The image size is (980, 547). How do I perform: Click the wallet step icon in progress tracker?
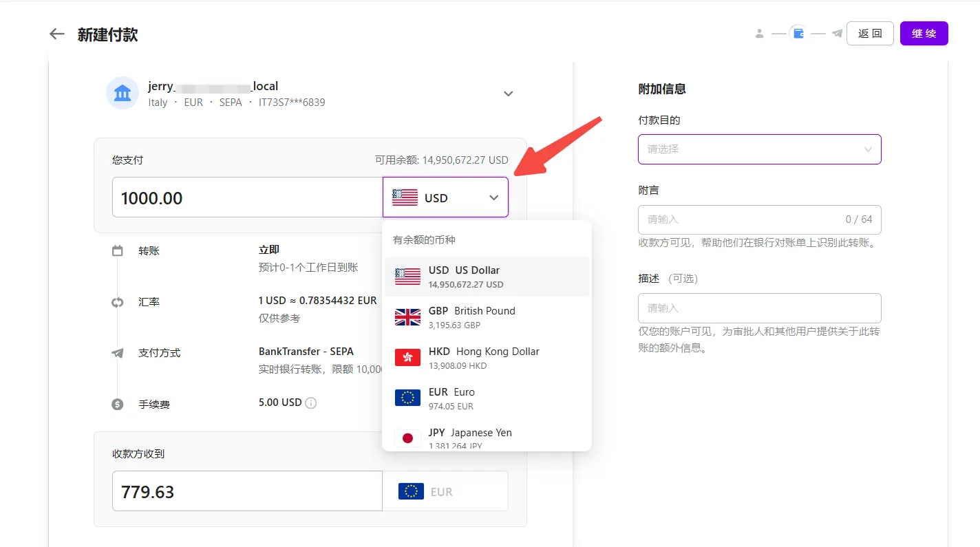pos(798,33)
